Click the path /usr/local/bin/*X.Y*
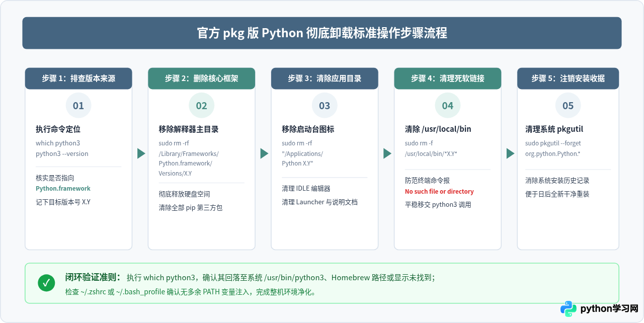Image resolution: width=644 pixels, height=323 pixels. [431, 153]
